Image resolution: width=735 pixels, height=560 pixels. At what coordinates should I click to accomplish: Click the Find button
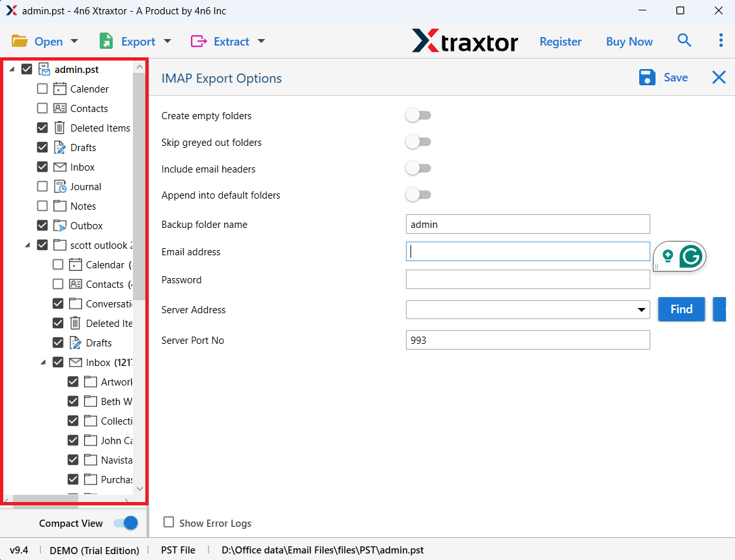pyautogui.click(x=681, y=309)
